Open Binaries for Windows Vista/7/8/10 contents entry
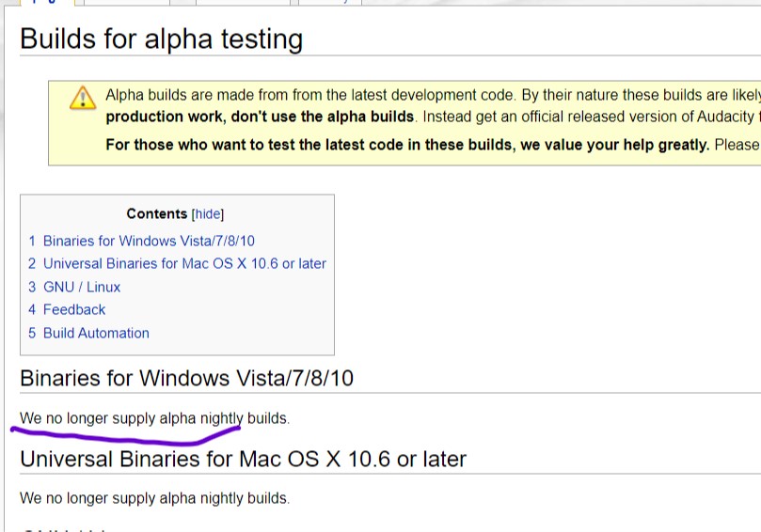This screenshot has height=532, width=761. coord(149,241)
